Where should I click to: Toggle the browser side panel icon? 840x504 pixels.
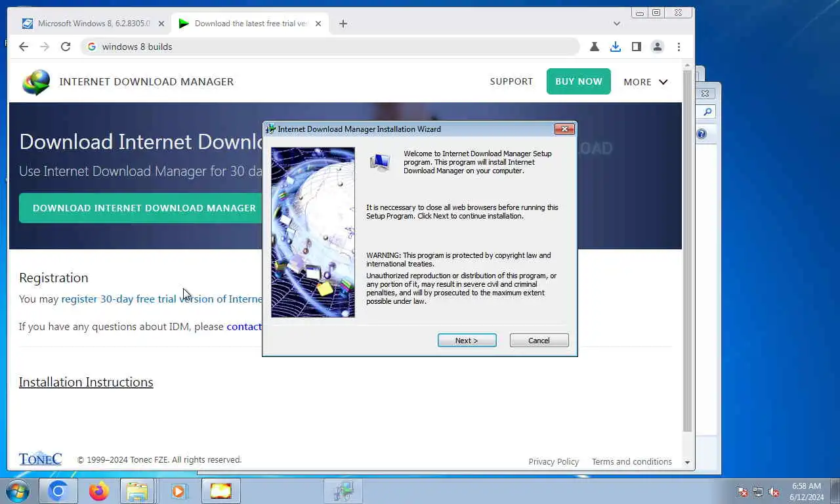[636, 47]
